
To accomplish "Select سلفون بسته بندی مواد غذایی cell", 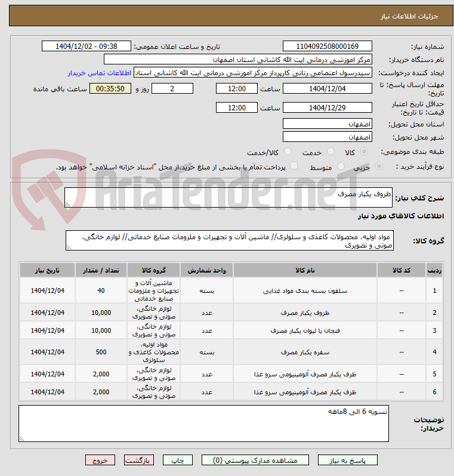I will (305, 290).
